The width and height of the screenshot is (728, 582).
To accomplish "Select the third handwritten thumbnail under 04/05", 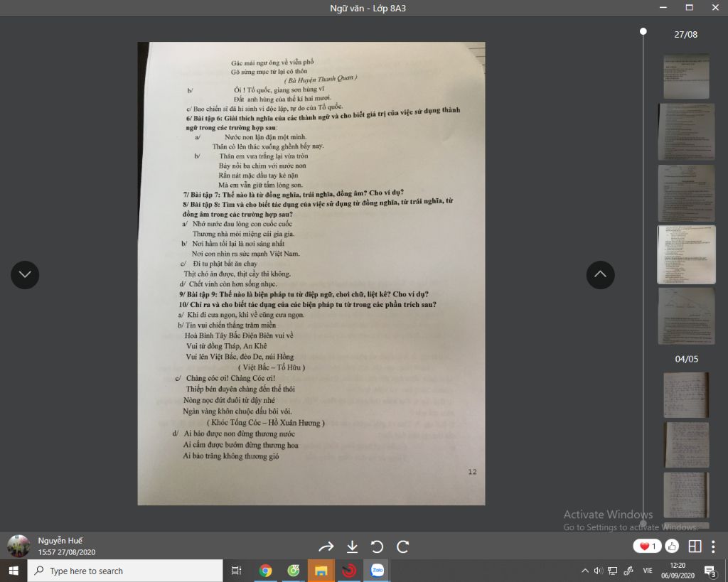I will (686, 495).
